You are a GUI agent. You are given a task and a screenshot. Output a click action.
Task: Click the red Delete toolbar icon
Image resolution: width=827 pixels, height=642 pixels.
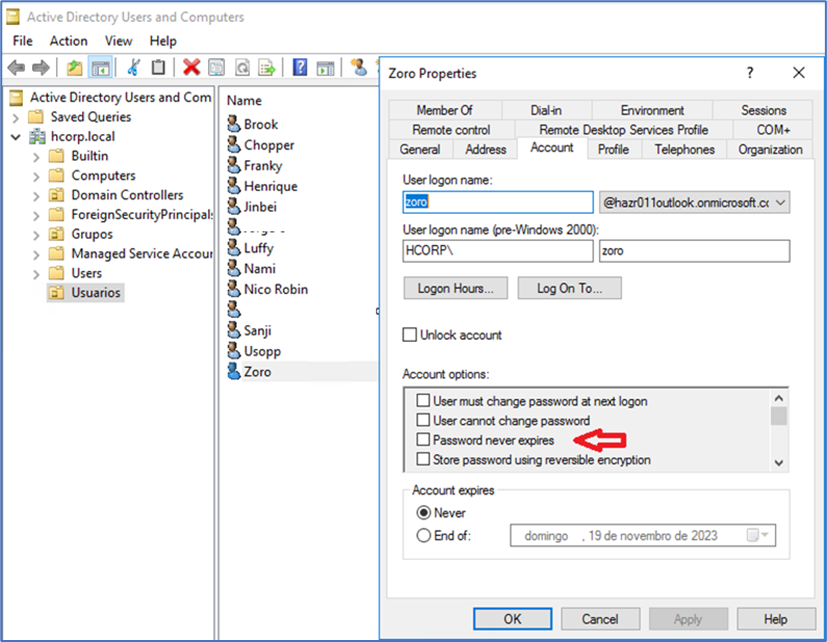(x=191, y=67)
